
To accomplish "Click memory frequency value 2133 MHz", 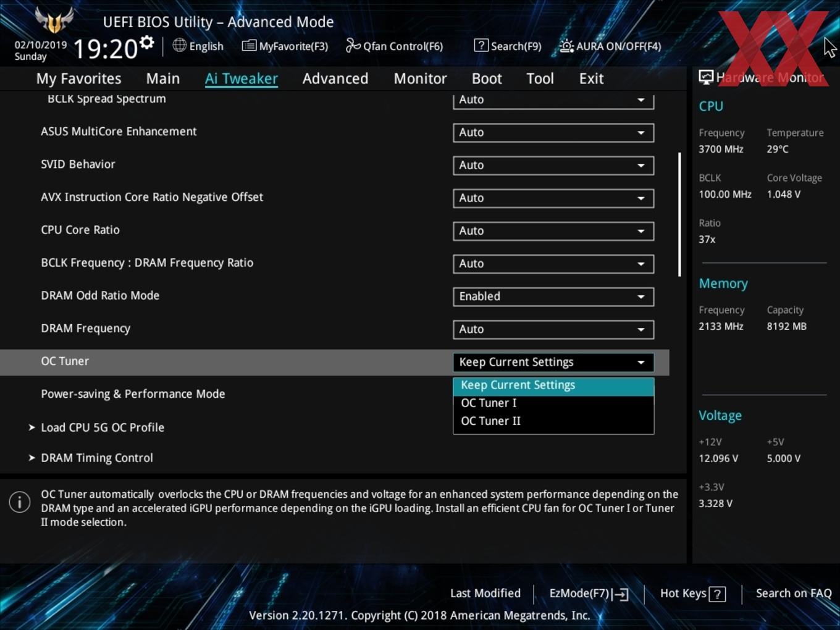I will (721, 326).
